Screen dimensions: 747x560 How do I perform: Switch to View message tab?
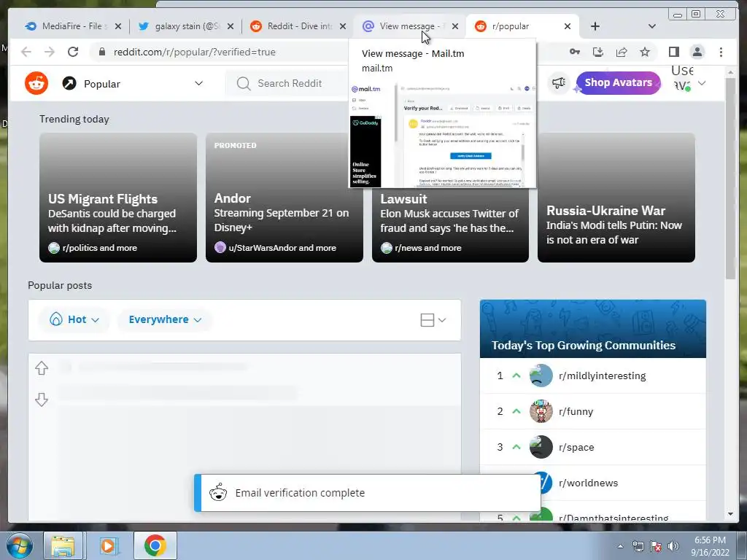click(x=405, y=26)
